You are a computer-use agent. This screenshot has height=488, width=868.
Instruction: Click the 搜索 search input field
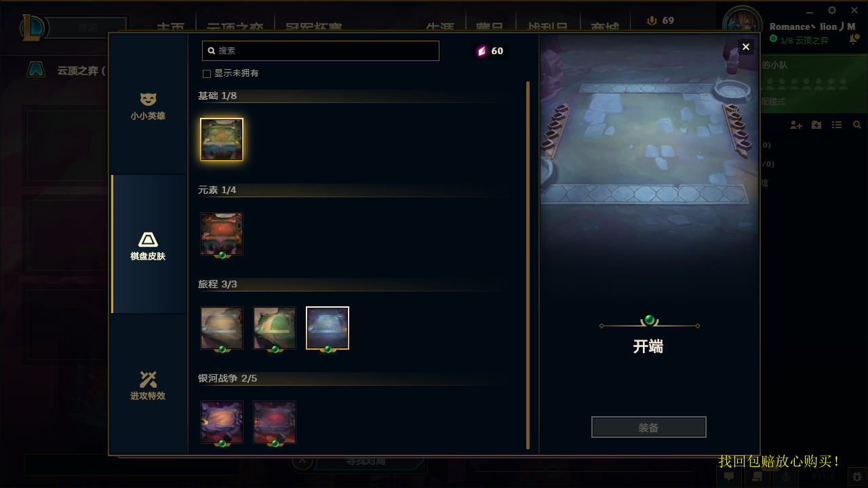coord(321,51)
